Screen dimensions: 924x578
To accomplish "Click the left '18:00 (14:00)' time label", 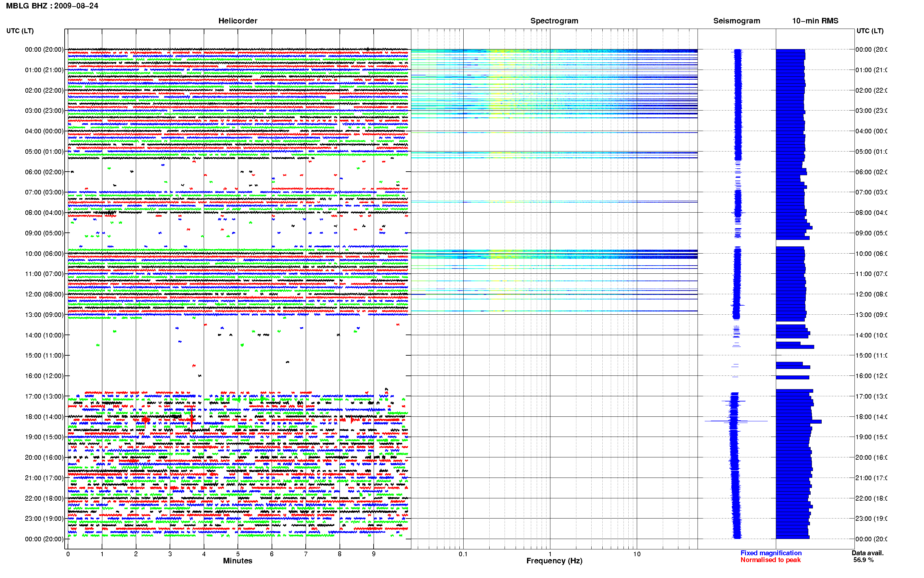I will click(44, 417).
